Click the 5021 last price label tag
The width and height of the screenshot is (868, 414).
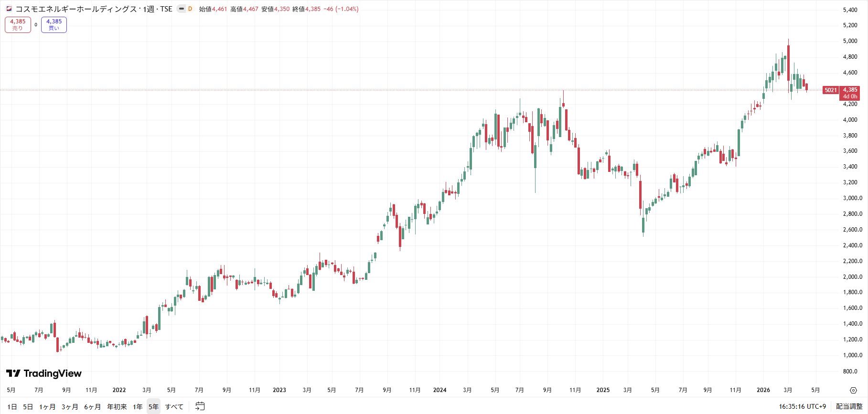point(830,90)
